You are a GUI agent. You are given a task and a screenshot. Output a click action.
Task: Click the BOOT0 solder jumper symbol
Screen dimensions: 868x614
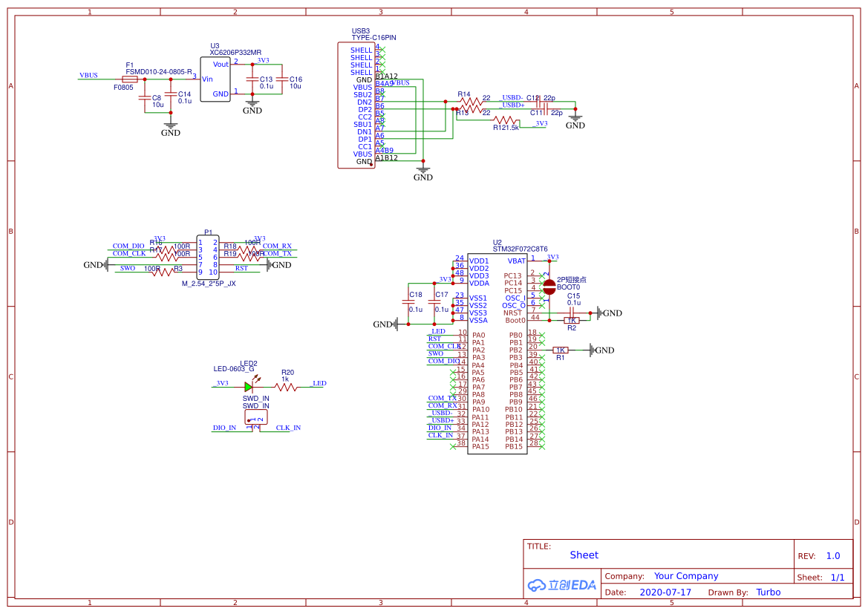549,287
